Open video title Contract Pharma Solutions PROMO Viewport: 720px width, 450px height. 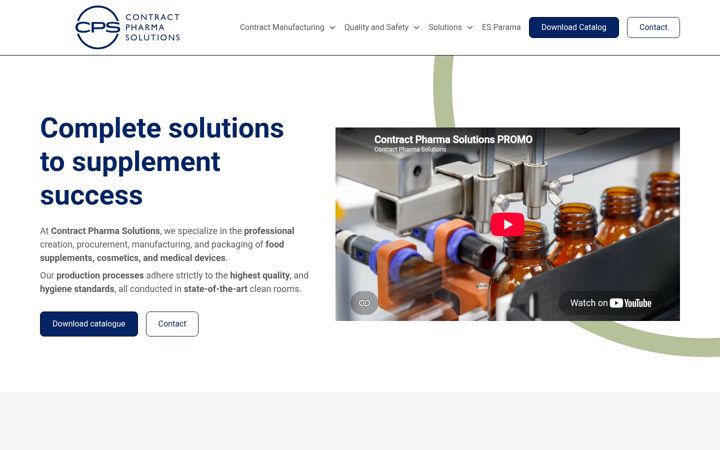453,139
